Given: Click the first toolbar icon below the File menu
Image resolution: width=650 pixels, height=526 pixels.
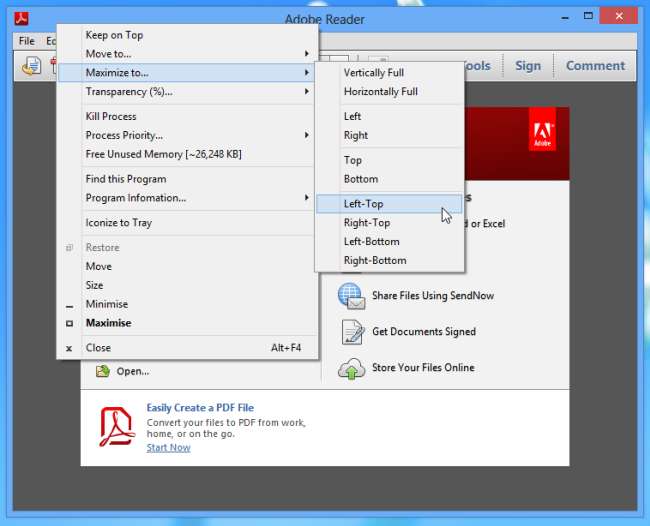Looking at the screenshot, I should pos(32,66).
